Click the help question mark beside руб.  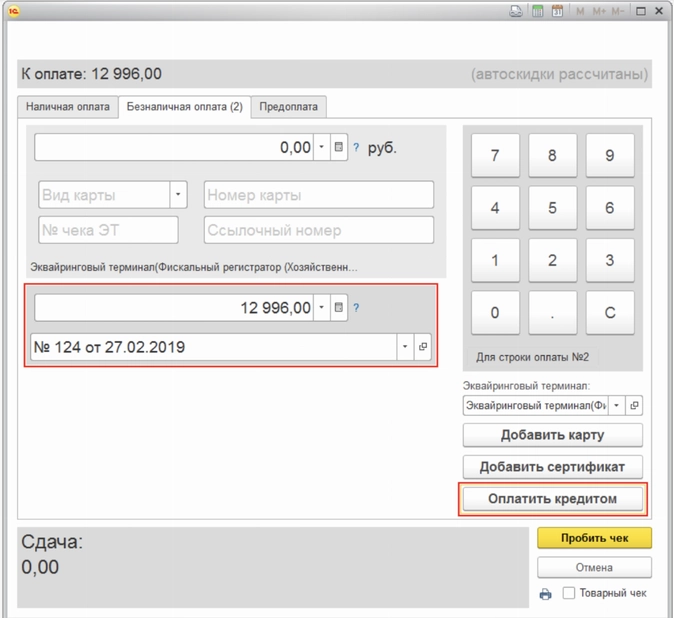click(x=356, y=147)
